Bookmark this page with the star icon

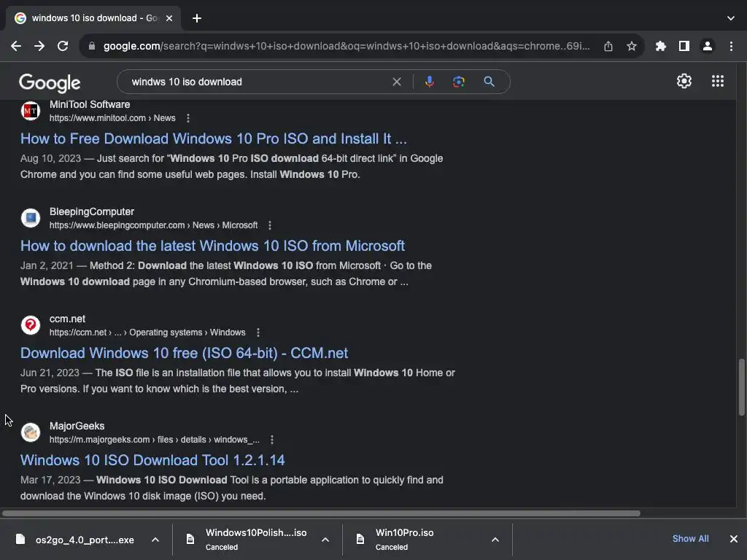(632, 46)
